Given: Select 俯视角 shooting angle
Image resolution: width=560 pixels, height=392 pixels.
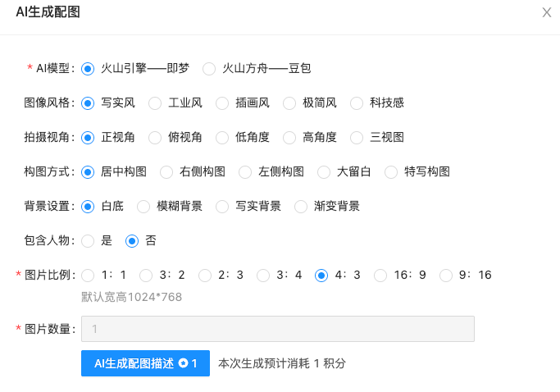Looking at the screenshot, I should tap(156, 138).
